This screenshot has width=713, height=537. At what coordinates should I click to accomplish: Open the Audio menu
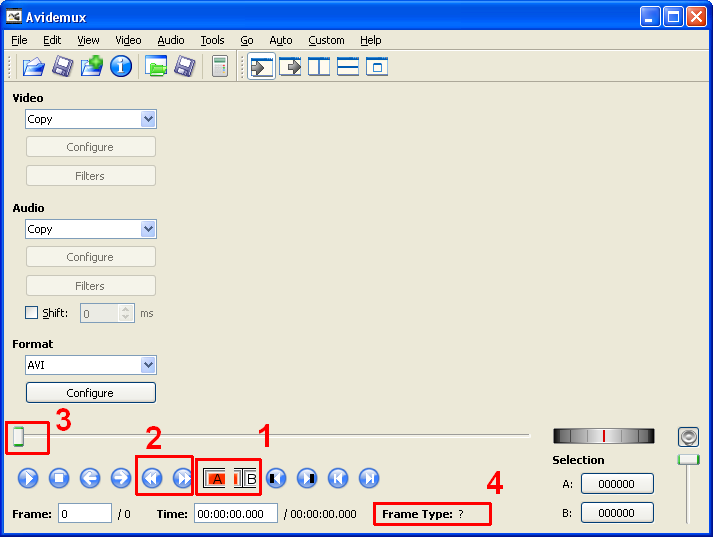pos(171,40)
